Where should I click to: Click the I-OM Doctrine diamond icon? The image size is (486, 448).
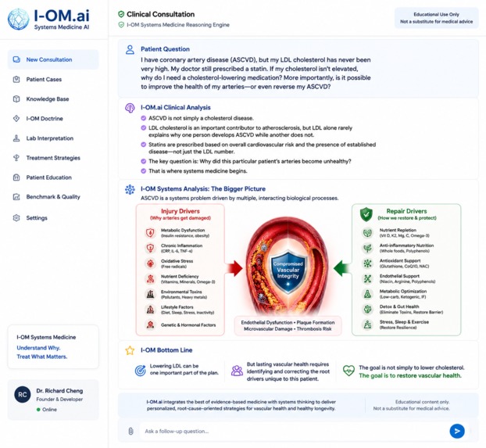tap(16, 119)
